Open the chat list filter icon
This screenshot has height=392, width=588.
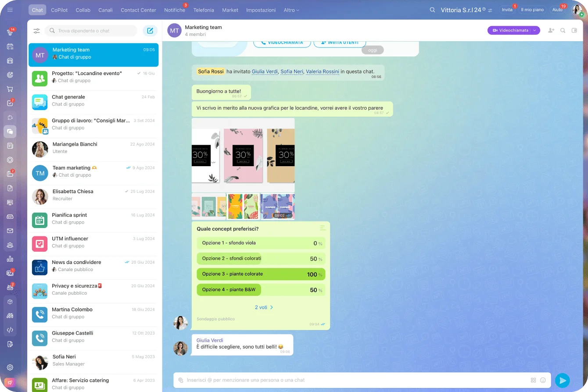pyautogui.click(x=36, y=31)
